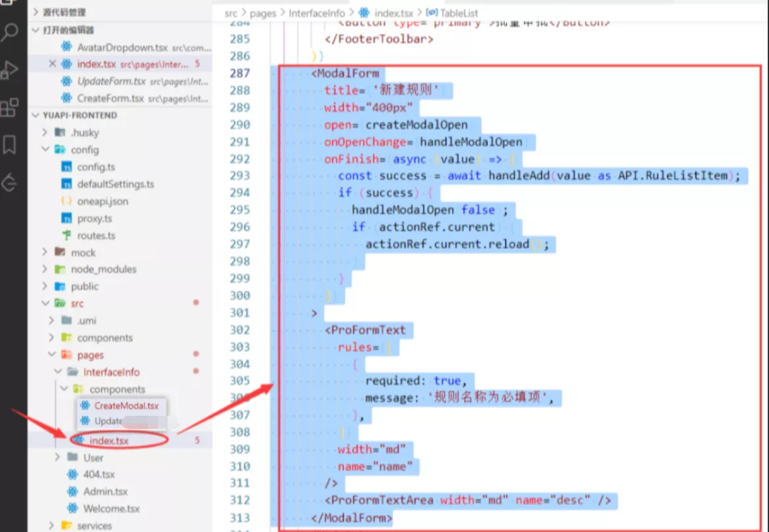Open the Extensions view icon
The image size is (769, 532).
click(x=9, y=107)
